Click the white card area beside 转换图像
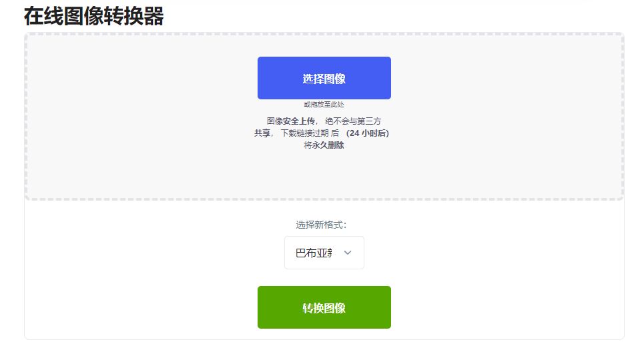This screenshot has height=362, width=644. [493, 307]
